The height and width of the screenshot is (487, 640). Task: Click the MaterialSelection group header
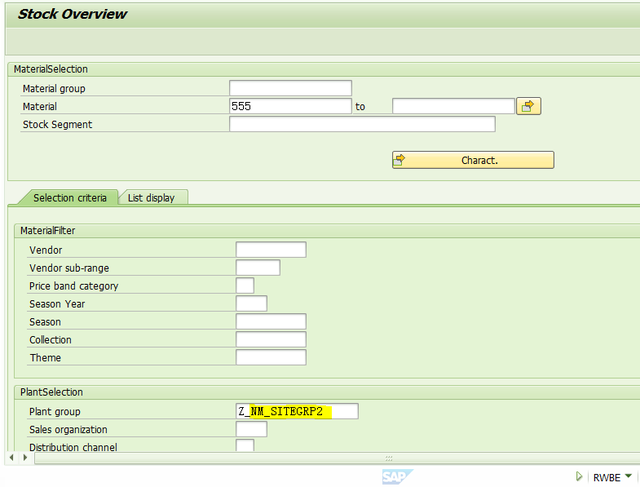51,69
